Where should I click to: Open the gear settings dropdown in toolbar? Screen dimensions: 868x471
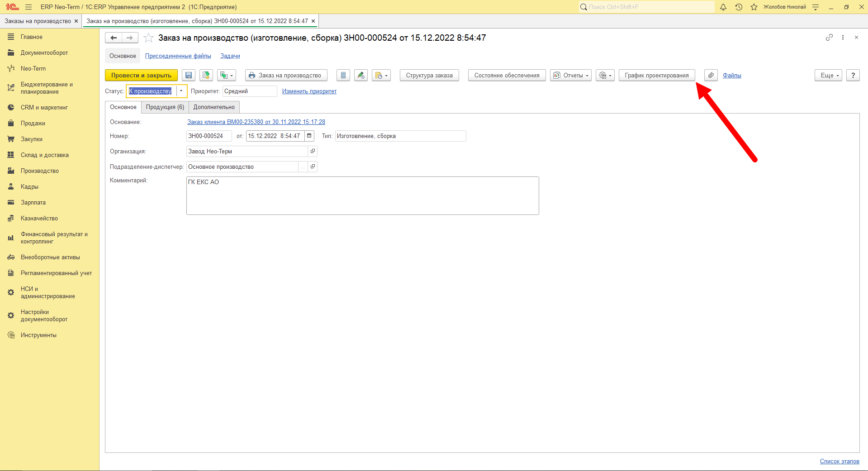point(605,76)
